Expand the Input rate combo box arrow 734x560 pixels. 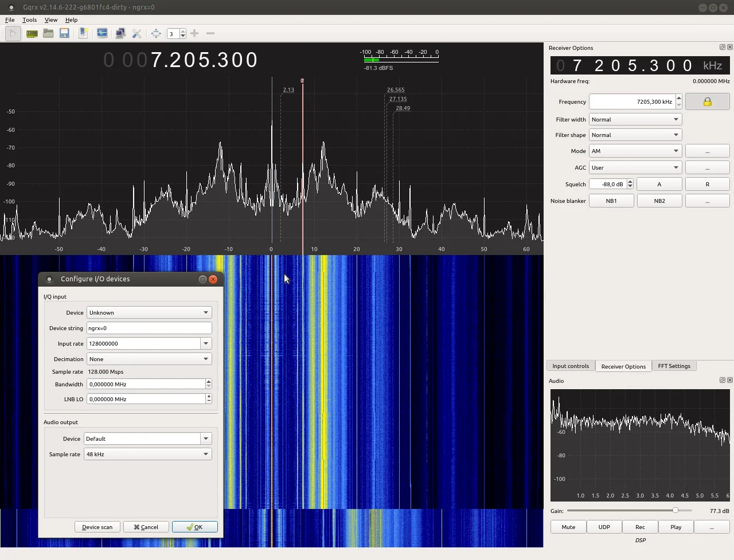pos(206,343)
